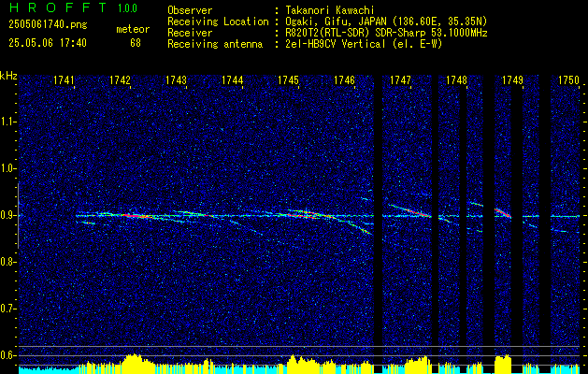
Task: Click the 1748 time marker
Action: pos(457,80)
